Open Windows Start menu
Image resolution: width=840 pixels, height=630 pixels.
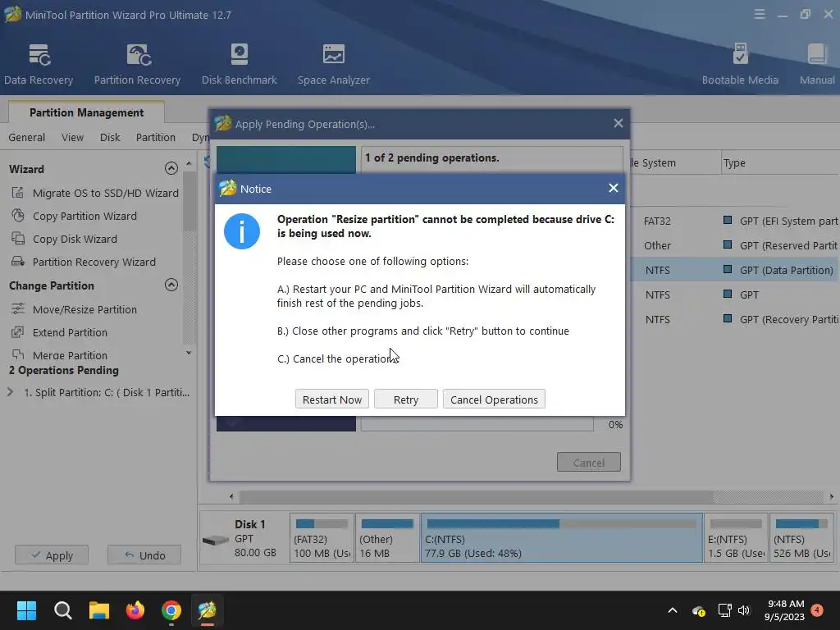[x=26, y=610]
